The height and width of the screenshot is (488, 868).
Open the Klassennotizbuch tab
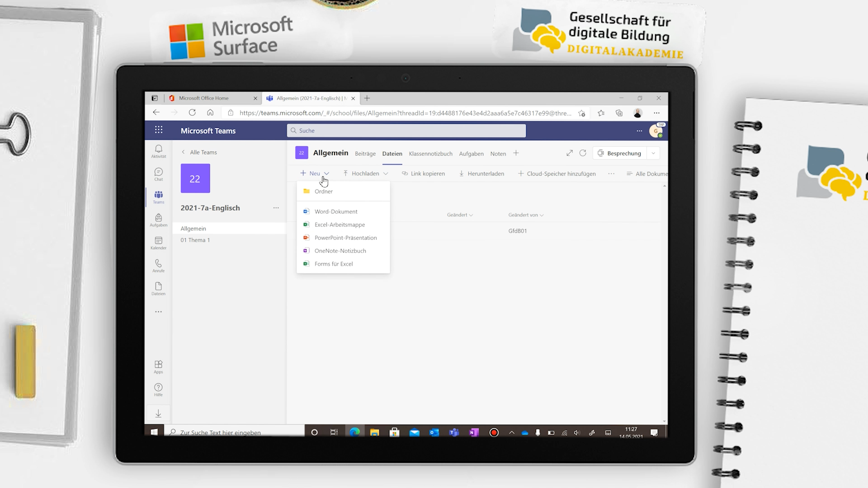(x=430, y=154)
